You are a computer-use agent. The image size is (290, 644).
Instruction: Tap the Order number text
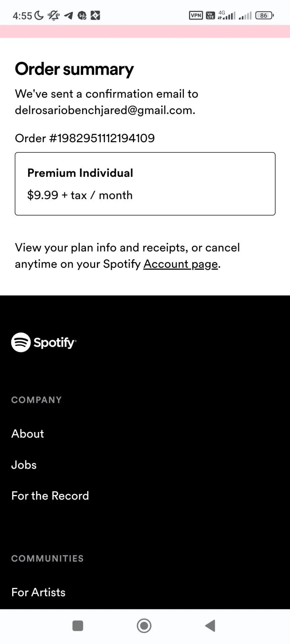click(x=85, y=138)
